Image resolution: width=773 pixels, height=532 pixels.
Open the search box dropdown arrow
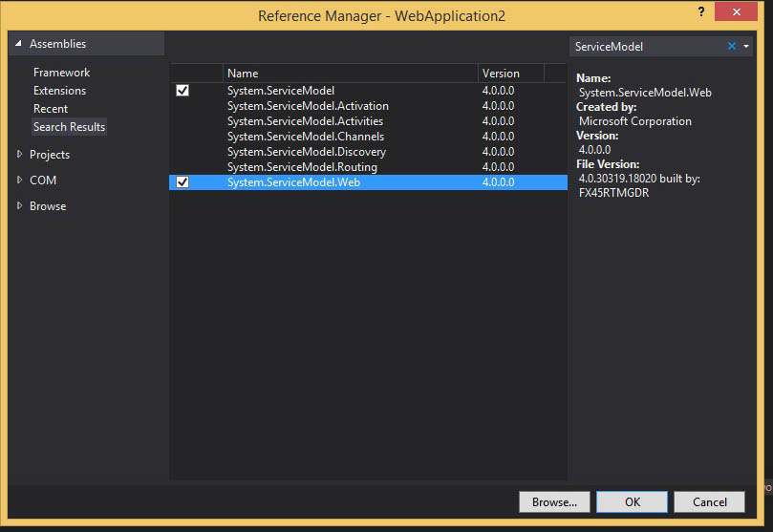tap(746, 46)
